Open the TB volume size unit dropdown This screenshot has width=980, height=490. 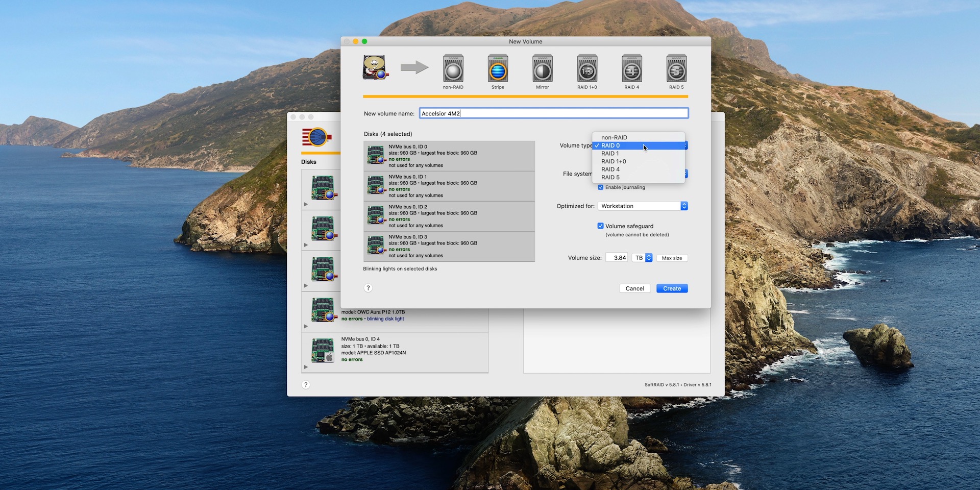click(642, 258)
